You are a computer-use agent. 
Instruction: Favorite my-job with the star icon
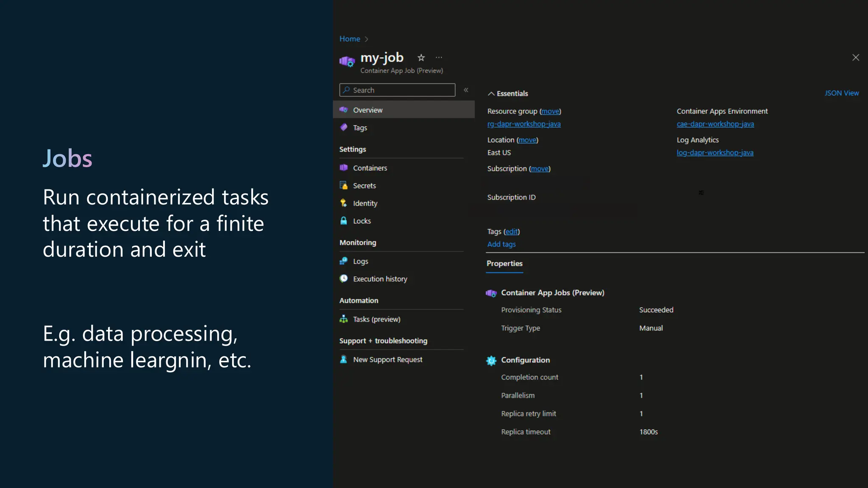421,57
